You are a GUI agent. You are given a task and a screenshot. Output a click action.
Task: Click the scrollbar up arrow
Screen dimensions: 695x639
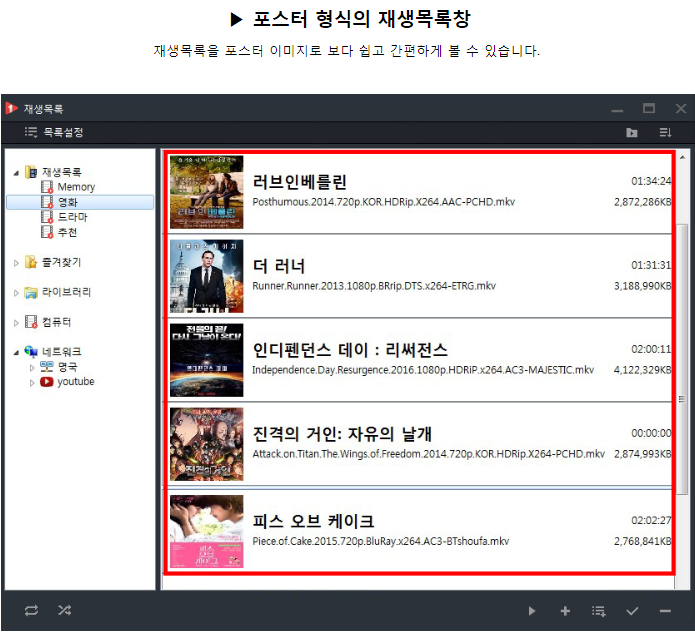coord(682,157)
